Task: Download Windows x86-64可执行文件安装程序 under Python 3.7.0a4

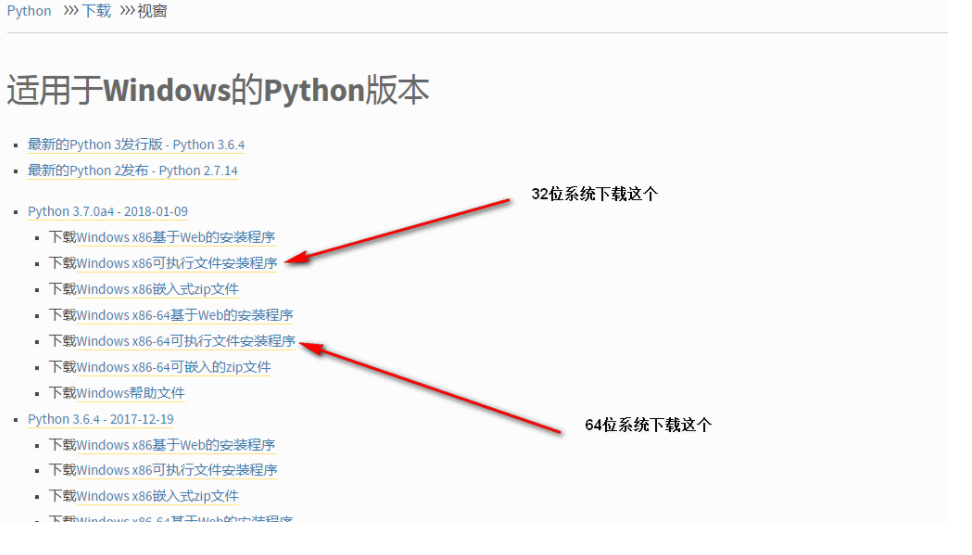Action: (186, 342)
